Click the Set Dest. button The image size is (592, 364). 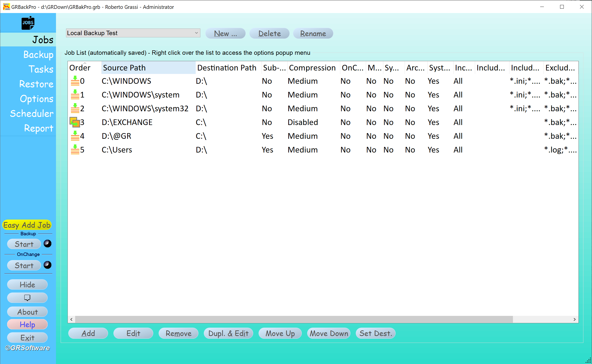coord(376,334)
